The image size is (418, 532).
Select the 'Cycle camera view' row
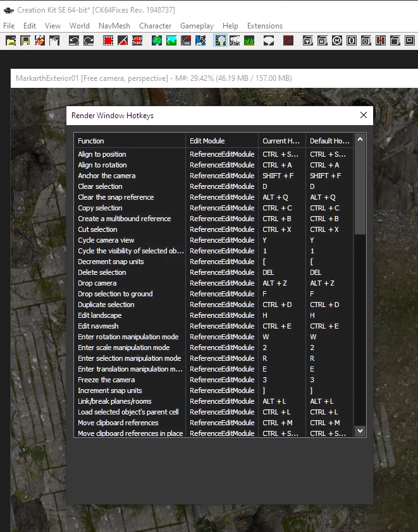214,240
